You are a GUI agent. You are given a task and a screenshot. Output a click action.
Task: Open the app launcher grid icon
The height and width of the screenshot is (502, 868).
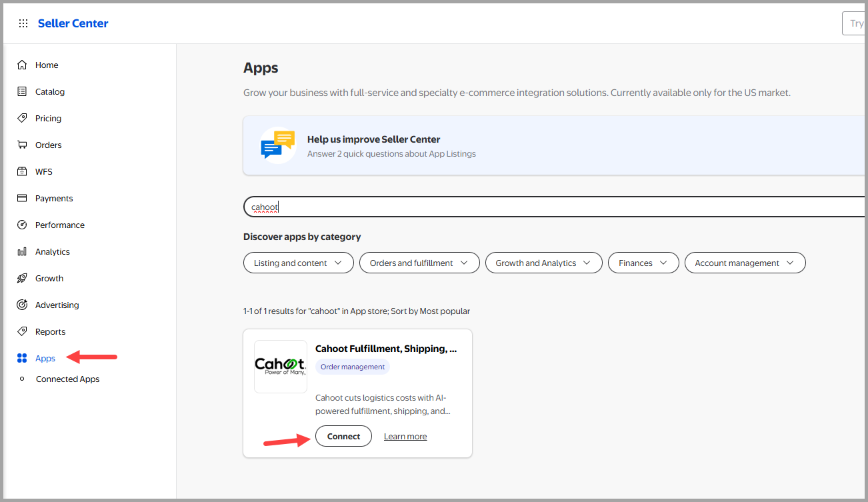pos(23,23)
